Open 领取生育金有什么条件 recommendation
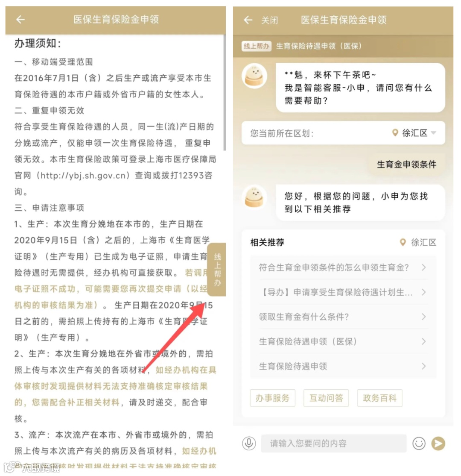This screenshot has height=476, width=461. pos(343,317)
